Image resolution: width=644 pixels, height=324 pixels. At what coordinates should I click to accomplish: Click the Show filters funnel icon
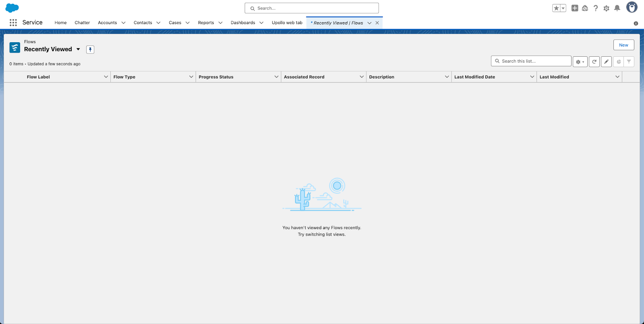click(629, 62)
